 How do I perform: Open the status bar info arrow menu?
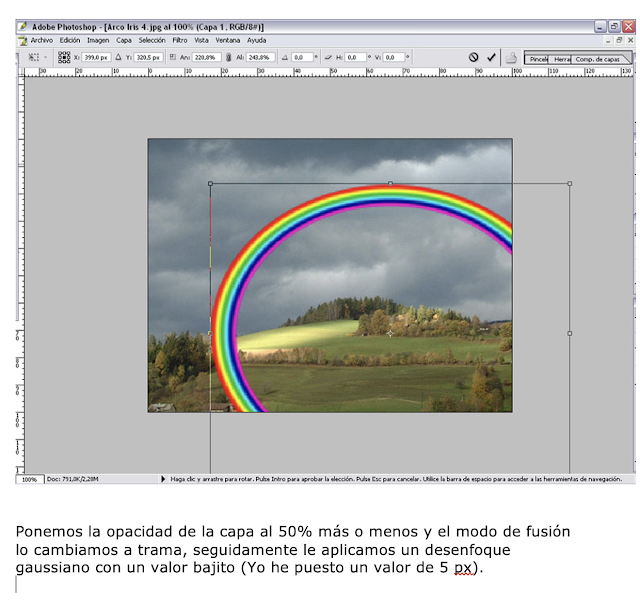(163, 479)
